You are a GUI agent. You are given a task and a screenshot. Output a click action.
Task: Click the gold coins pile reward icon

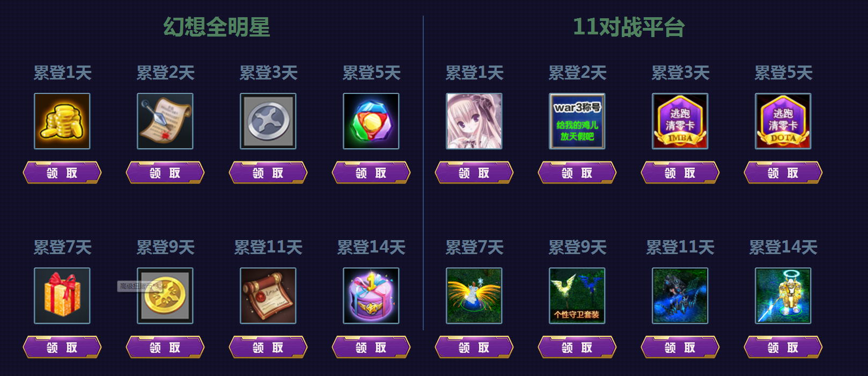pyautogui.click(x=62, y=121)
